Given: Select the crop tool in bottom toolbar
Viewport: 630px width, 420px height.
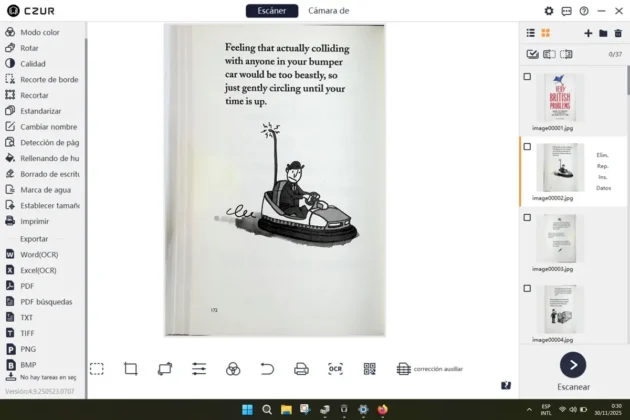Looking at the screenshot, I should click(x=130, y=369).
